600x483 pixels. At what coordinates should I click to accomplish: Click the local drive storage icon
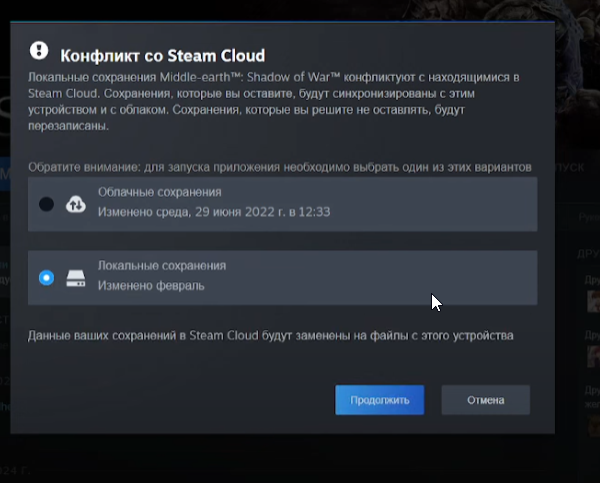coord(76,278)
